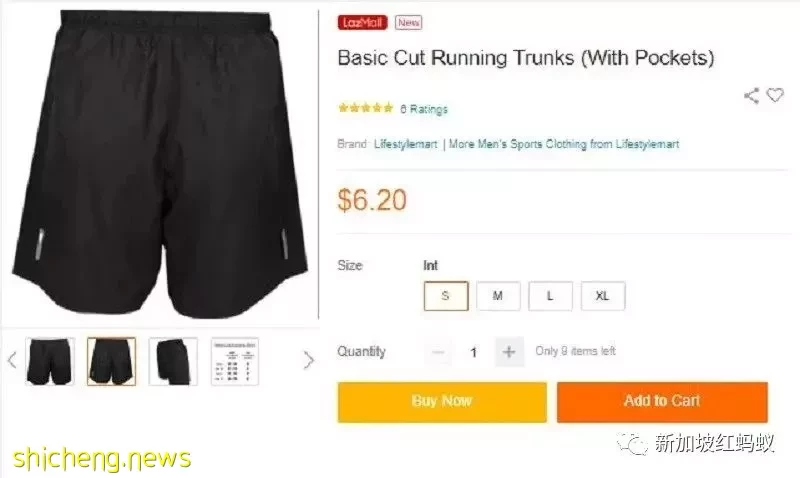
Task: Select size XL
Action: (x=603, y=296)
